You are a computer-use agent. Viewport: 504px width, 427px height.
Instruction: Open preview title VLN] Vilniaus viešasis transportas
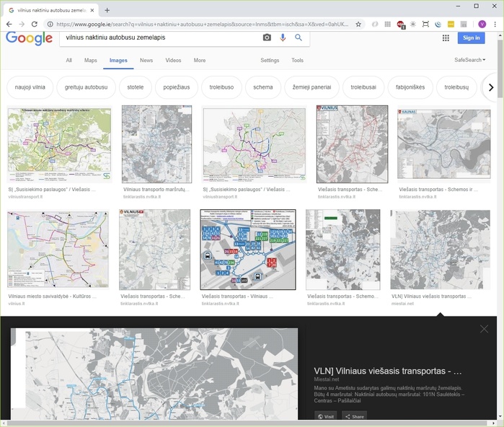click(388, 371)
